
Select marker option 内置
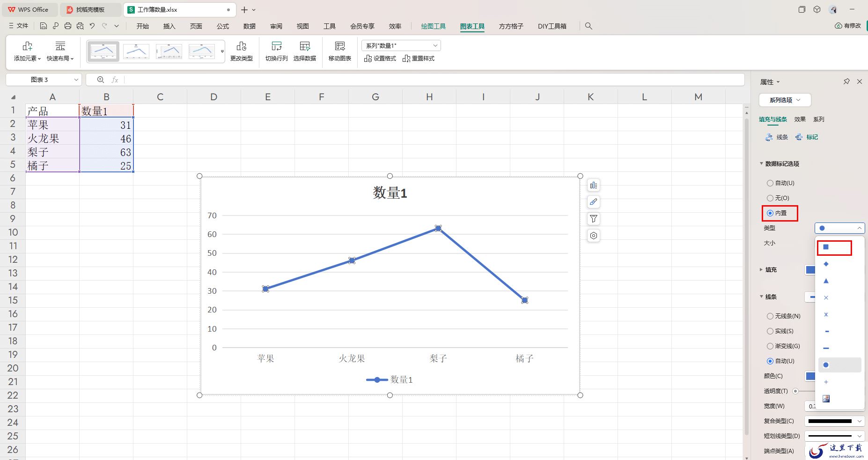[x=777, y=213]
